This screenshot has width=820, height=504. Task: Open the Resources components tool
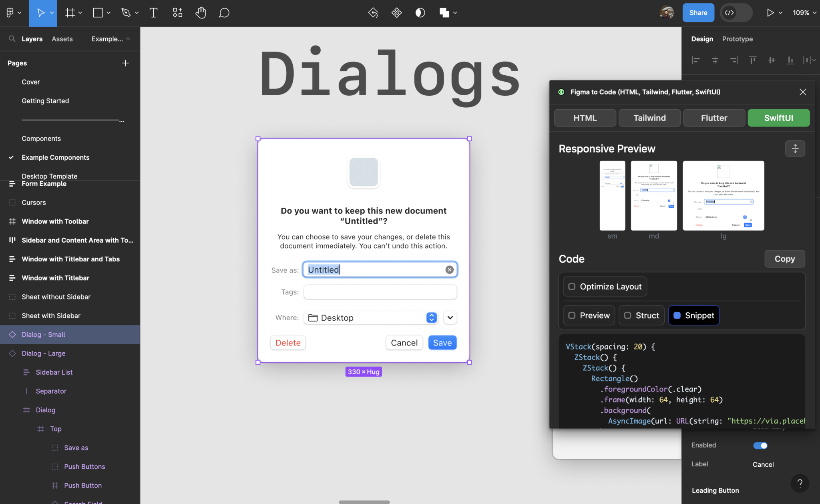coord(177,13)
